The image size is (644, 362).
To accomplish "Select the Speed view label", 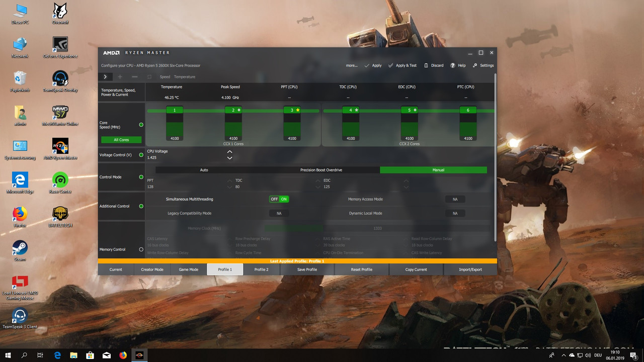I will pyautogui.click(x=165, y=77).
